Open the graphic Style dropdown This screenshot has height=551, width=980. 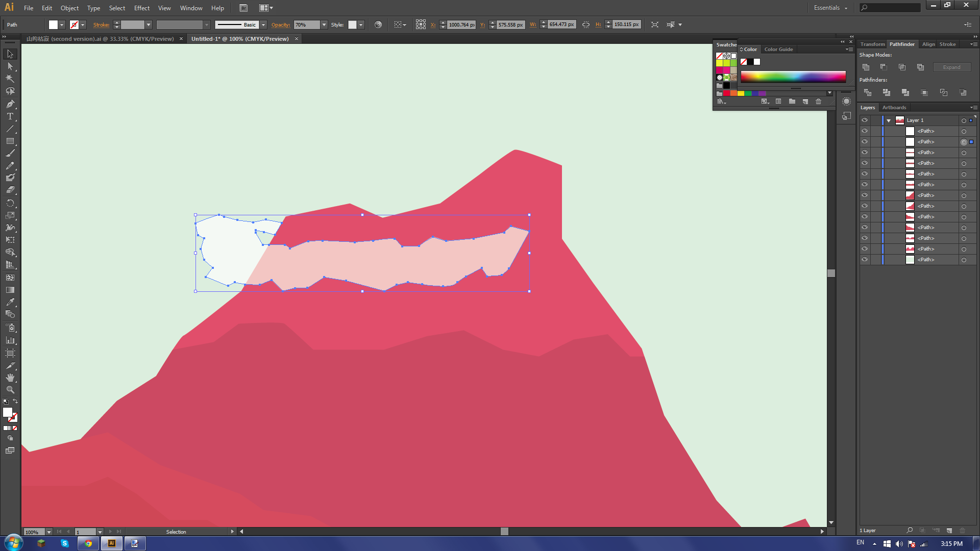coord(361,24)
